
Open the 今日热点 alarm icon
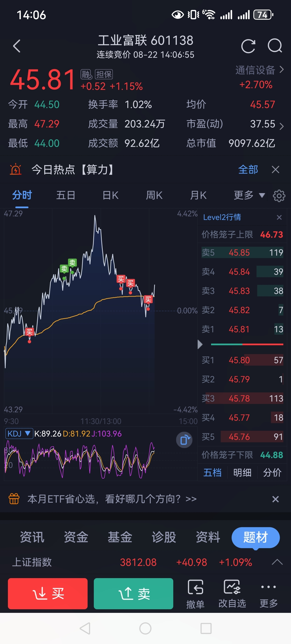(16, 169)
